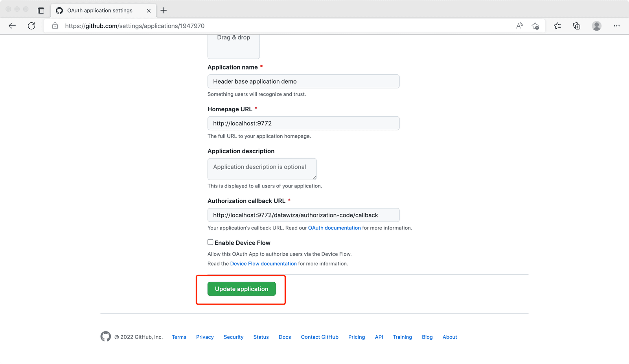Reload the page with the refresh icon
629x364 pixels.
click(x=31, y=26)
